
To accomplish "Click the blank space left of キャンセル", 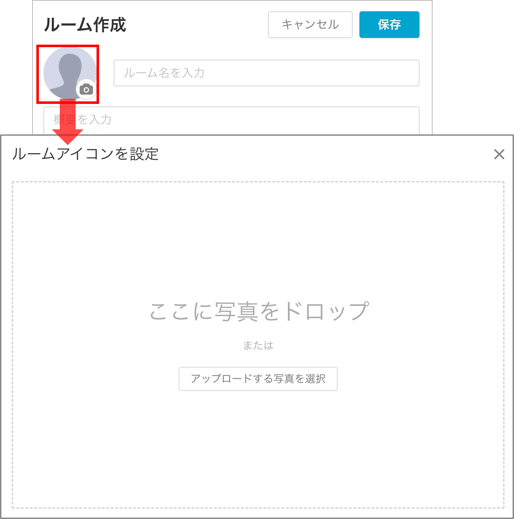I will point(197,25).
